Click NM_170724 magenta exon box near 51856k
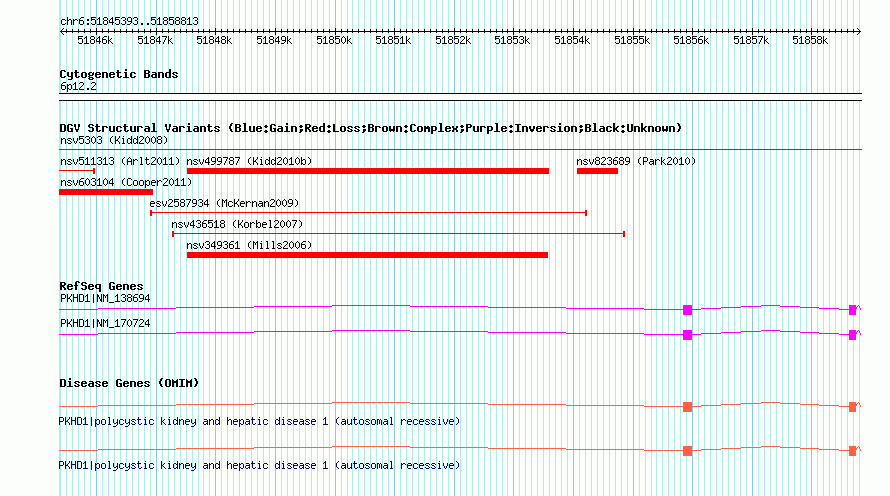 coord(687,335)
